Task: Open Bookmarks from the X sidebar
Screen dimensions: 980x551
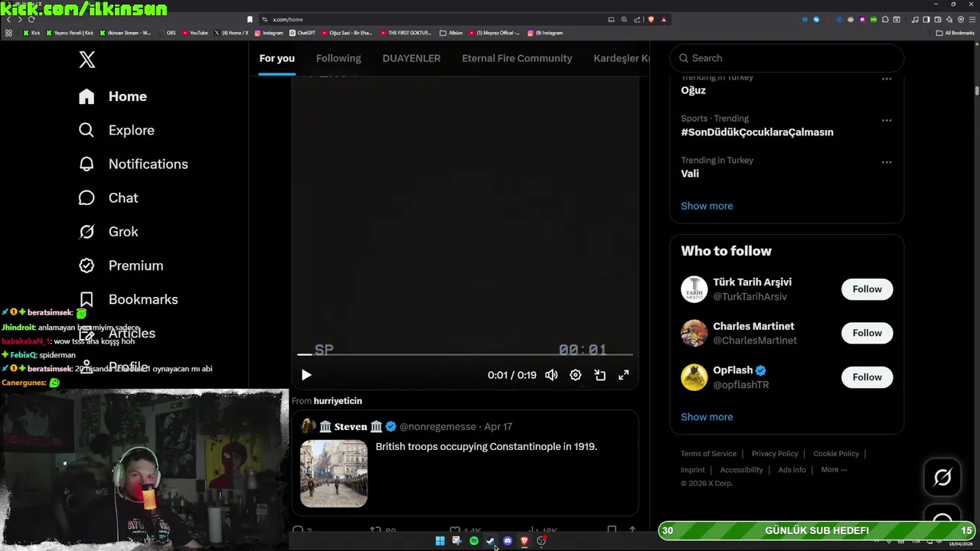Action: coord(128,299)
